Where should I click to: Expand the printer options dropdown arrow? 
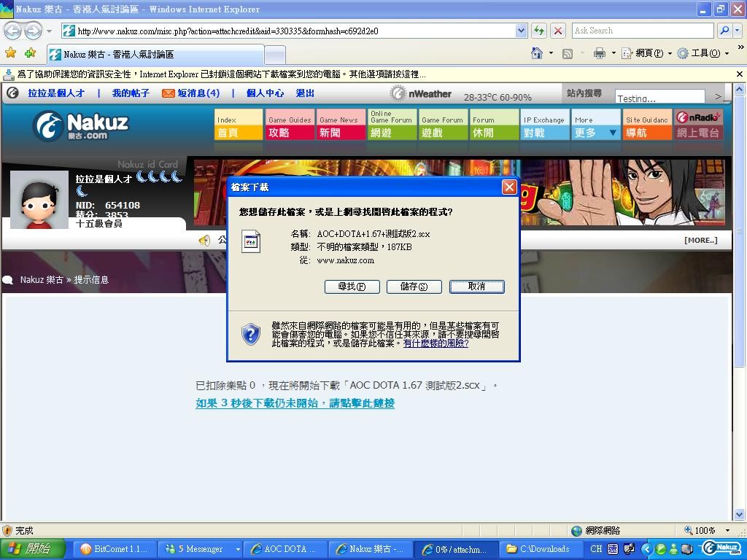pos(613,52)
